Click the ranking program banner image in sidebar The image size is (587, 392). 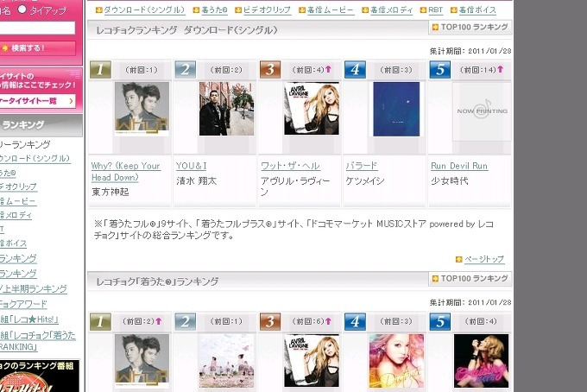point(40,376)
